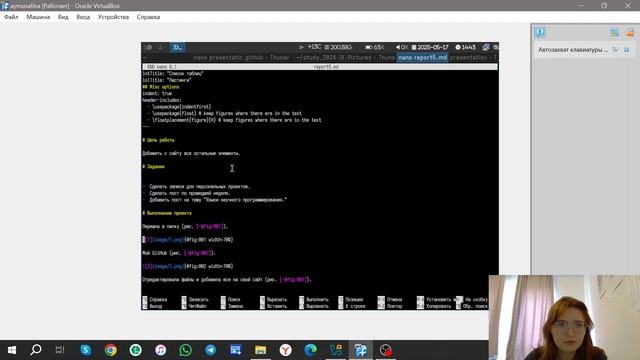Open Google Chrome from the taskbar
Viewport: 640px width, 360px height.
pos(111,350)
